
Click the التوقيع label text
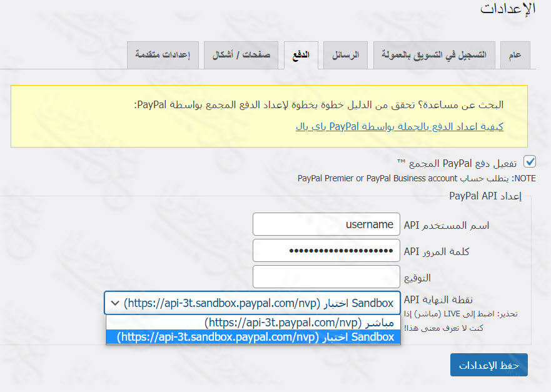pos(417,278)
